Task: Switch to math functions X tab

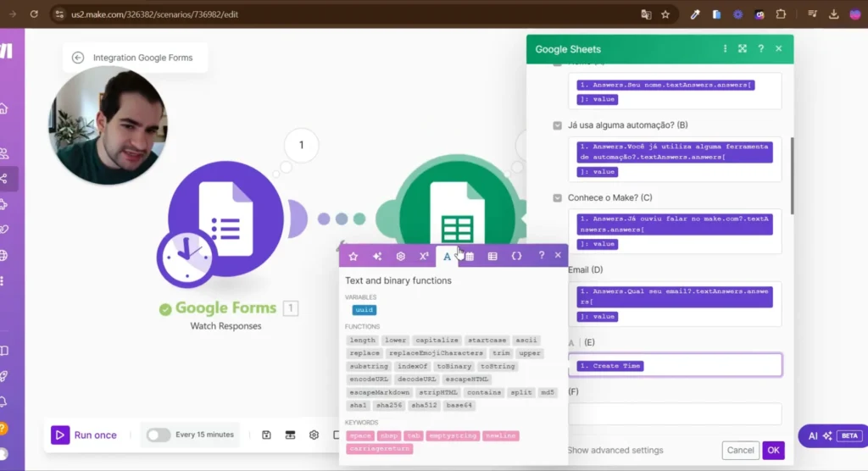Action: pos(424,256)
